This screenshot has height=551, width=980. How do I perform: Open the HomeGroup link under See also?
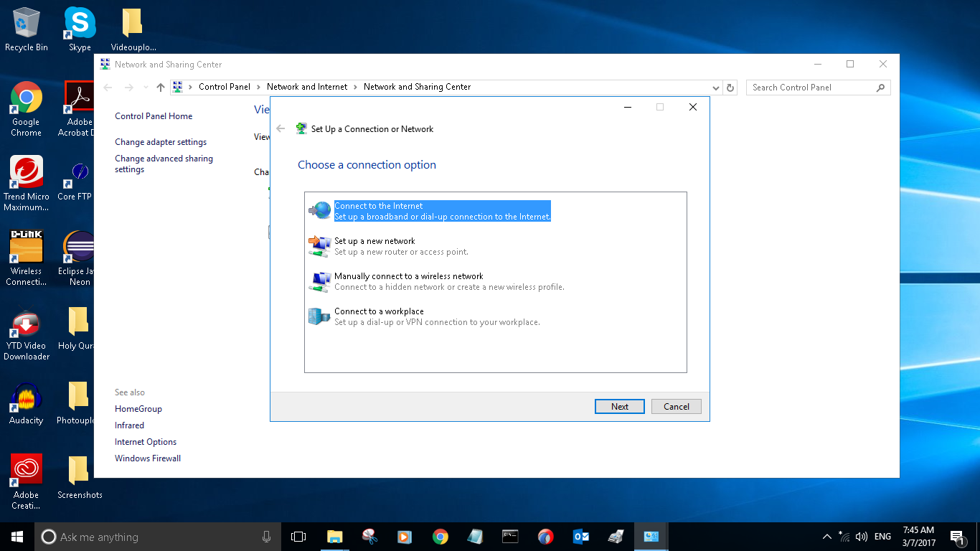138,409
